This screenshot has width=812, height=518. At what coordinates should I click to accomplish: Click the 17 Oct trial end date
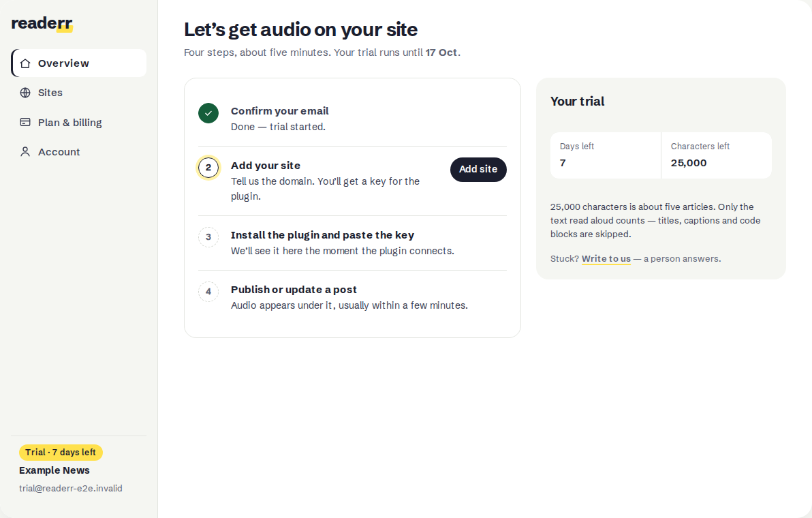tap(441, 52)
